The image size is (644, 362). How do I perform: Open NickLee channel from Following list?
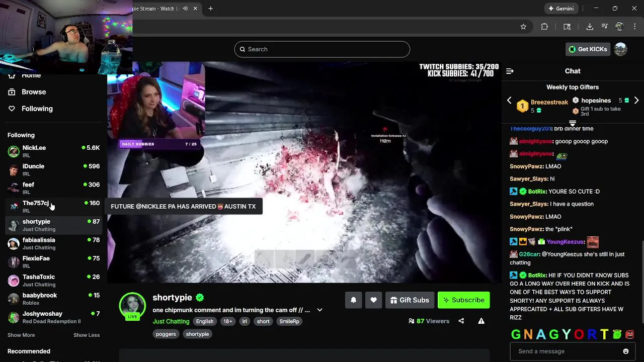click(x=53, y=151)
